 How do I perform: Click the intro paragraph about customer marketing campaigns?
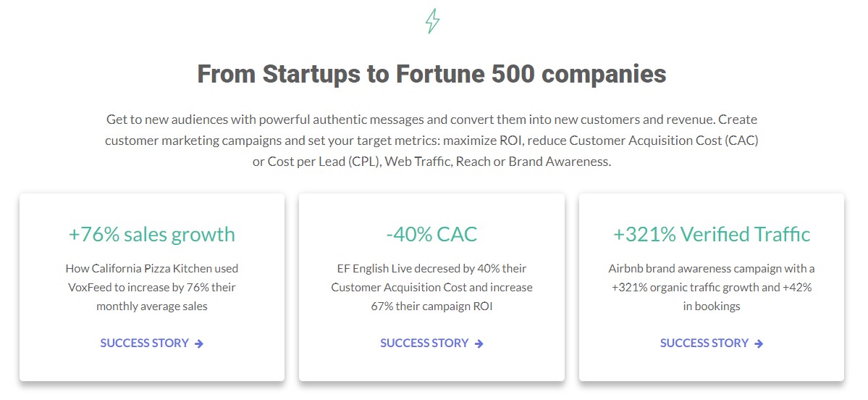click(431, 141)
